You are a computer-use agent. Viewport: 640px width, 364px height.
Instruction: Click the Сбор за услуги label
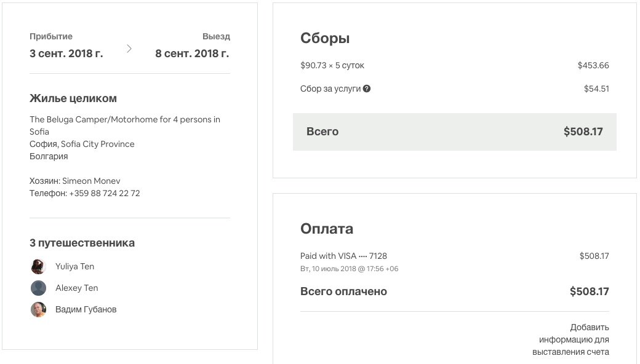pyautogui.click(x=330, y=89)
